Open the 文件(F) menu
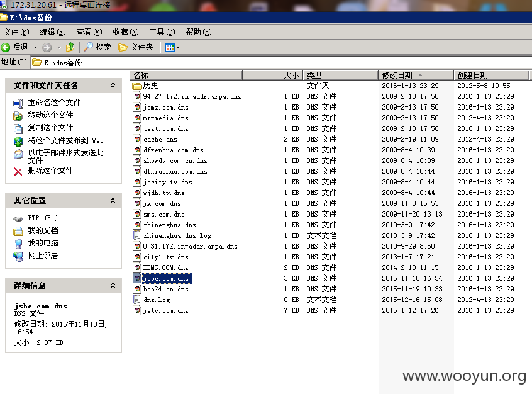Viewport: 532px width, 394px height. [16, 32]
